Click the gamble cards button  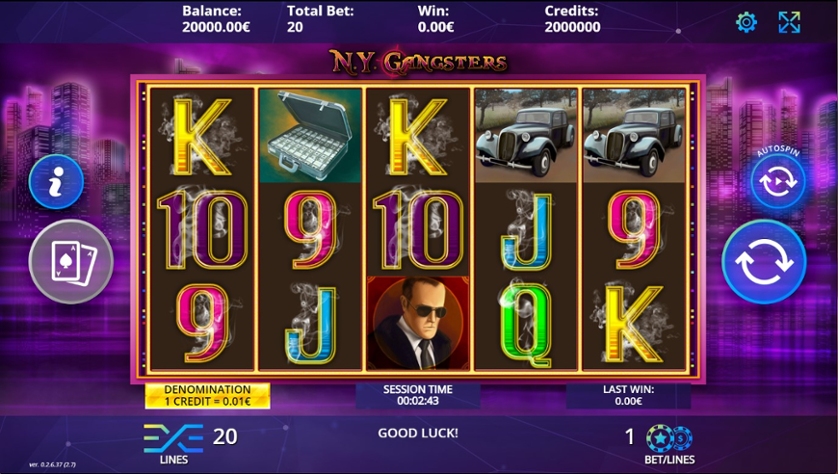[71, 262]
